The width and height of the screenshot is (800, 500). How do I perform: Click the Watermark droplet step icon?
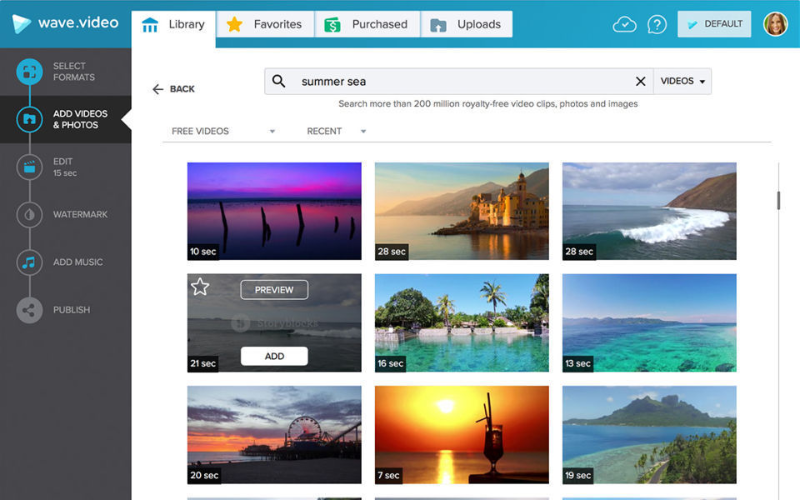[x=30, y=215]
